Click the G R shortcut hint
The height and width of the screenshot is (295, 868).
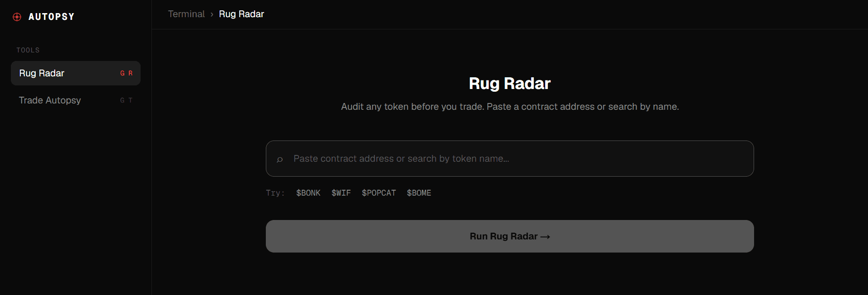pos(126,73)
